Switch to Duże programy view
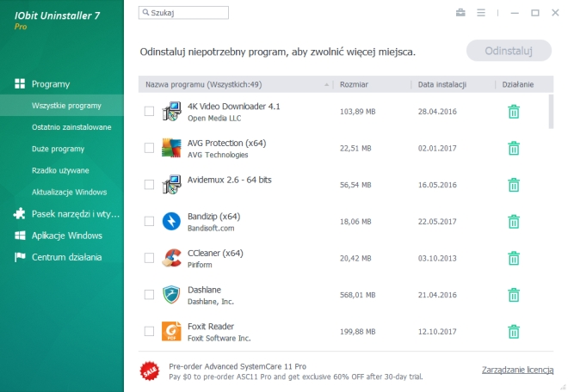 (58, 149)
